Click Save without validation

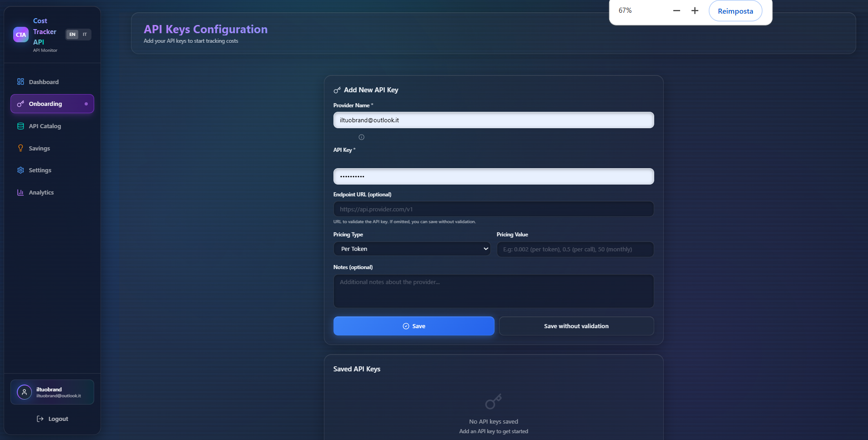click(576, 326)
